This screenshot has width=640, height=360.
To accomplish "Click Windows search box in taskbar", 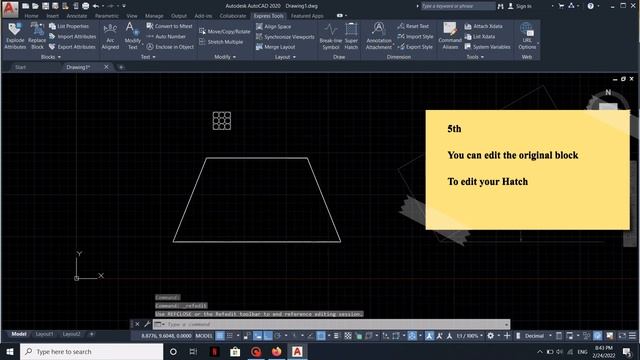I will click(x=91, y=351).
